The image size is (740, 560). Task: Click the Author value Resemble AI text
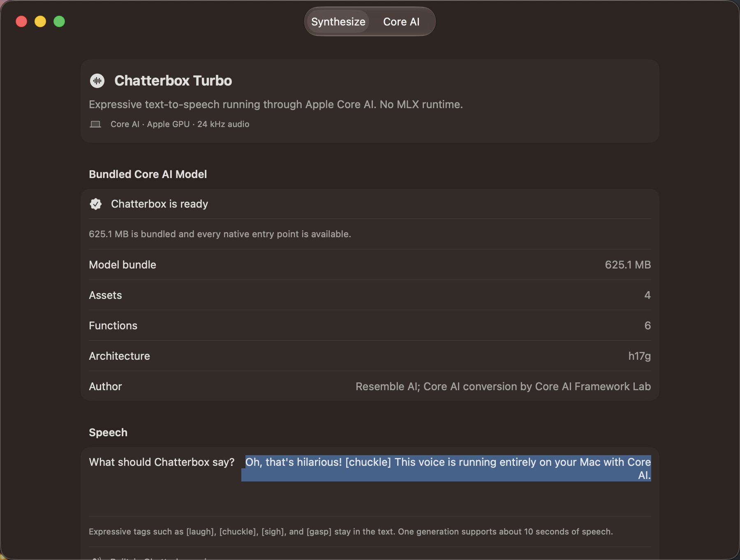tap(503, 386)
